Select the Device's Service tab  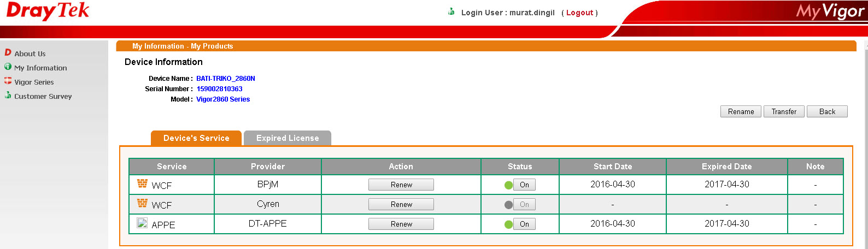tap(196, 138)
